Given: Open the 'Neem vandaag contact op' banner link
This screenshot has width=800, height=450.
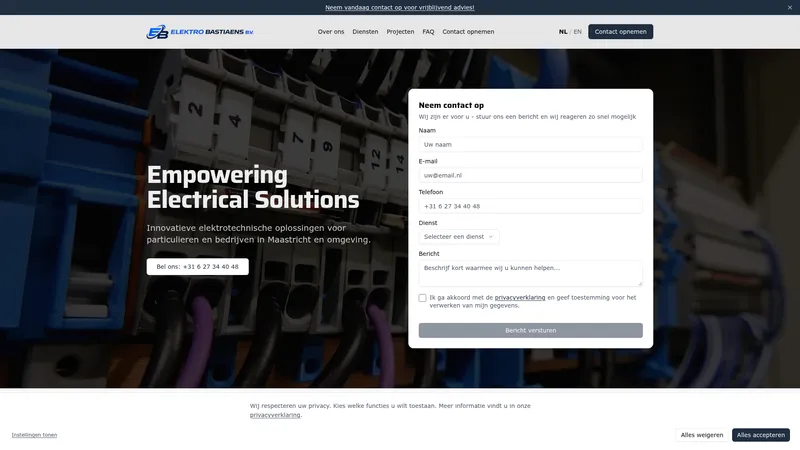Looking at the screenshot, I should pos(399,8).
